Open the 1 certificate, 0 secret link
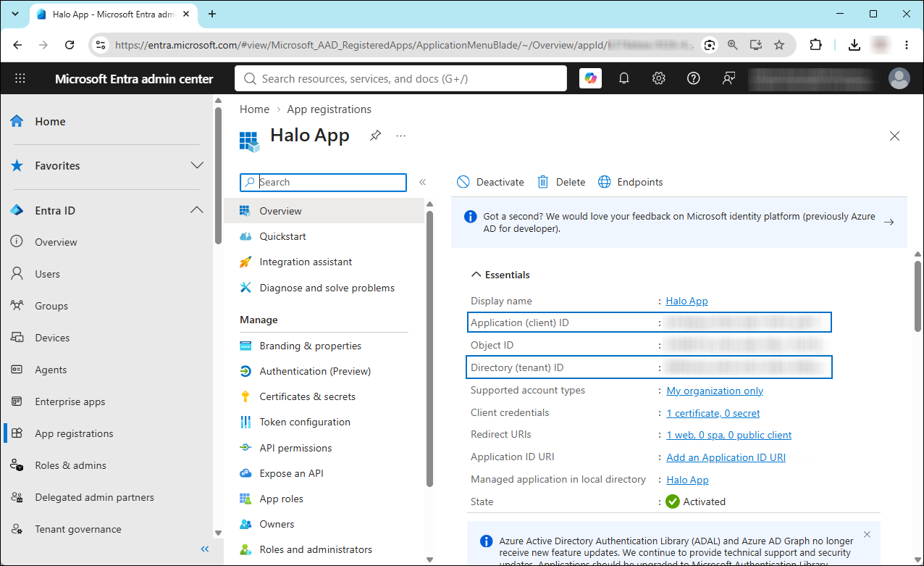The width and height of the screenshot is (924, 566). [713, 413]
